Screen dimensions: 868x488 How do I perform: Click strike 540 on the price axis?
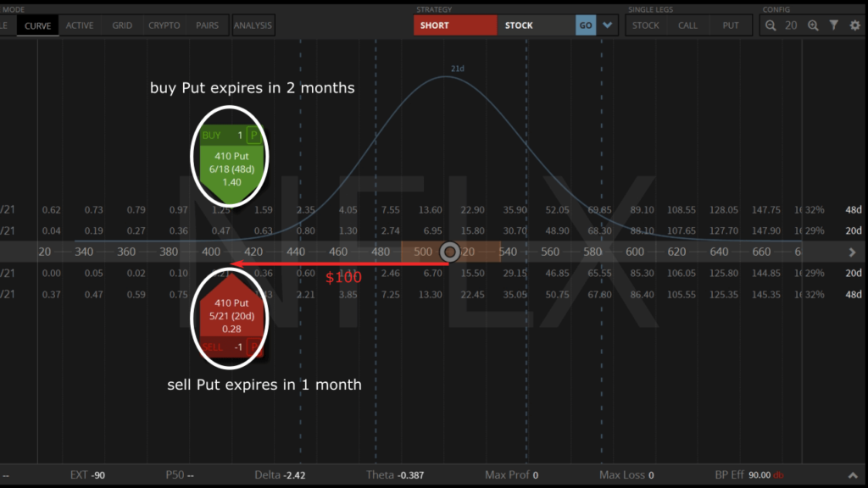508,252
